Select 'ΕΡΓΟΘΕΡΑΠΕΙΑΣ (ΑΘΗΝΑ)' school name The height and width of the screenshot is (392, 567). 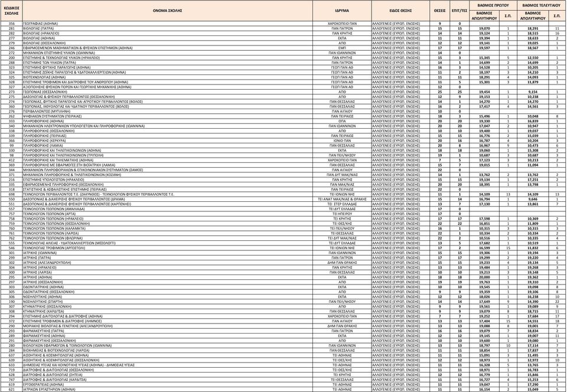pos(167,384)
